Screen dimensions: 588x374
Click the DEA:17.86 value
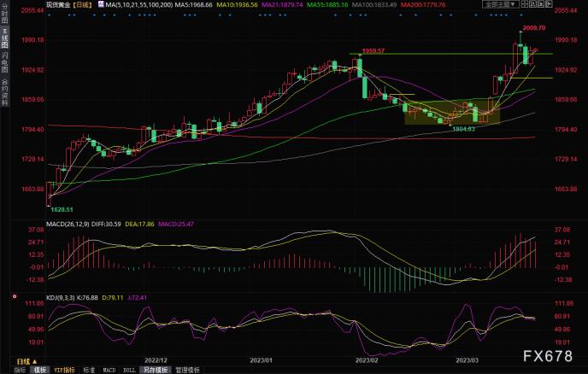click(x=139, y=224)
